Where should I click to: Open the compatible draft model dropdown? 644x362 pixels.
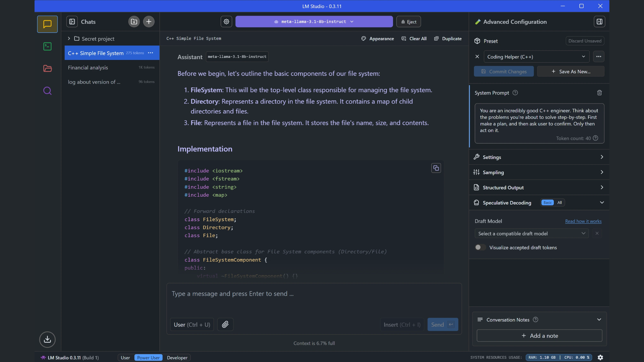click(532, 234)
